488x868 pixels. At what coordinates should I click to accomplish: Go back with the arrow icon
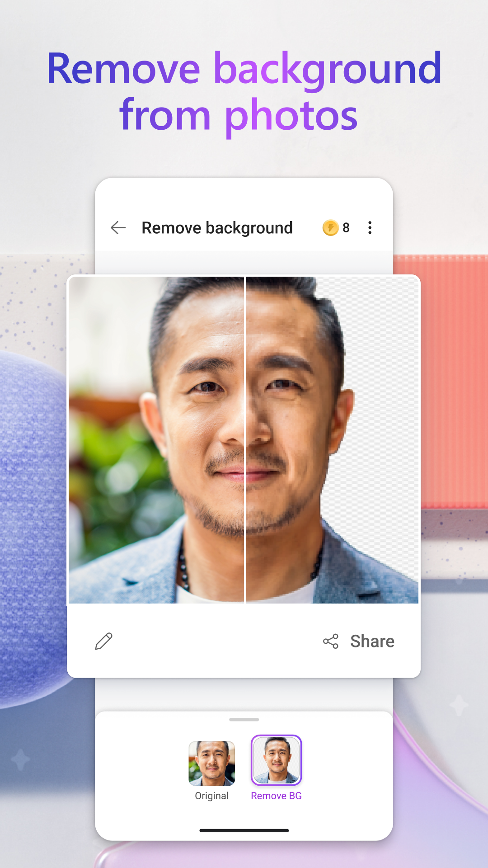[118, 227]
